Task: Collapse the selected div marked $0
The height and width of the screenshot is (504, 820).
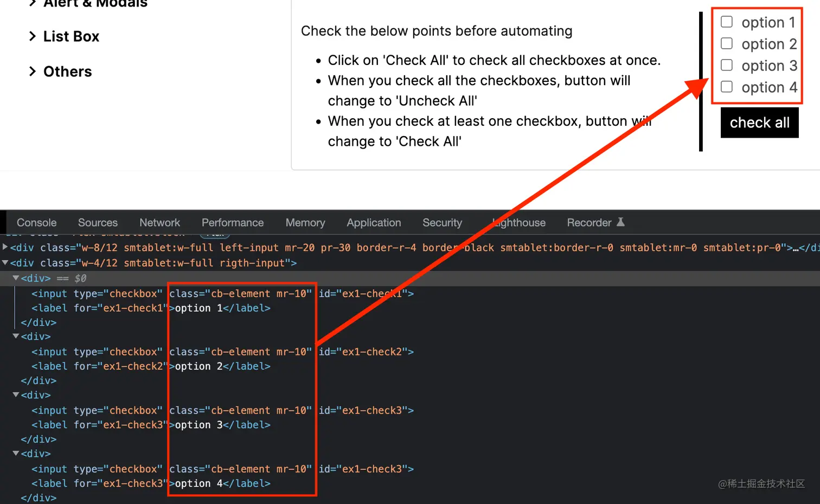Action: coord(16,278)
